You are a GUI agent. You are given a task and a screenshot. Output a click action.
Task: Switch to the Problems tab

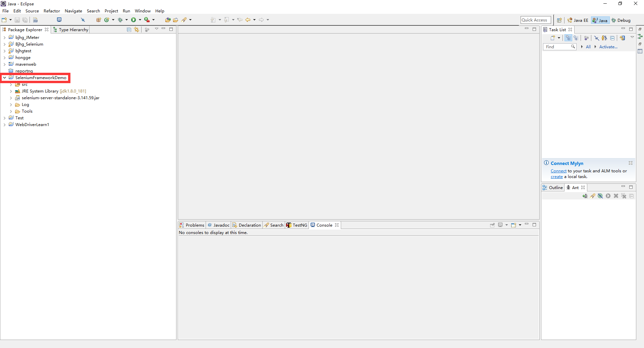pos(192,225)
